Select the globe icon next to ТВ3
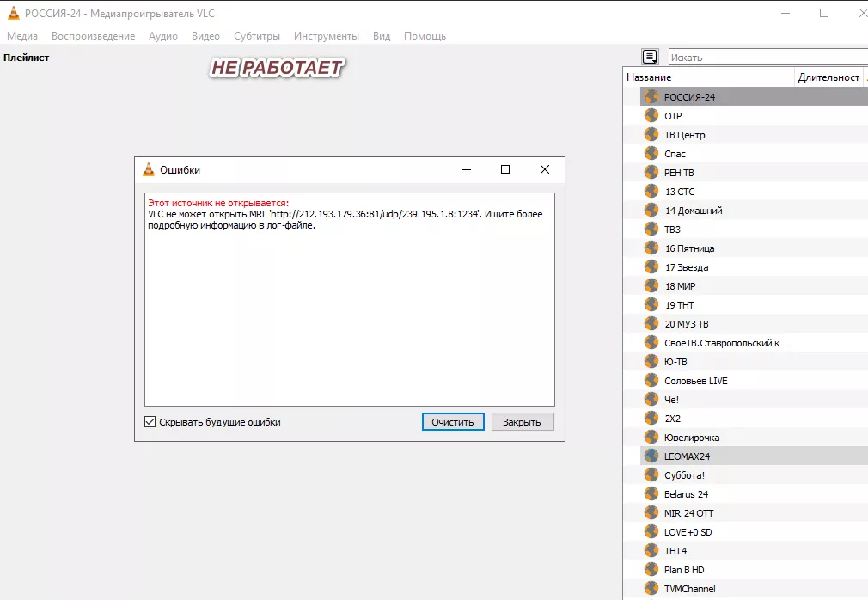 point(651,229)
